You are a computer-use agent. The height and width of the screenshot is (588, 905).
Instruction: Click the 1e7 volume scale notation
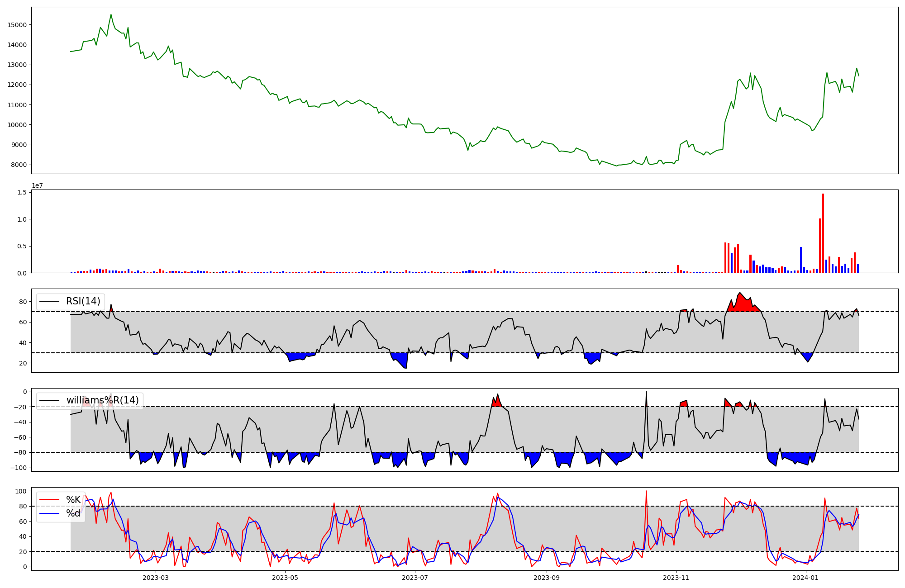tap(37, 185)
